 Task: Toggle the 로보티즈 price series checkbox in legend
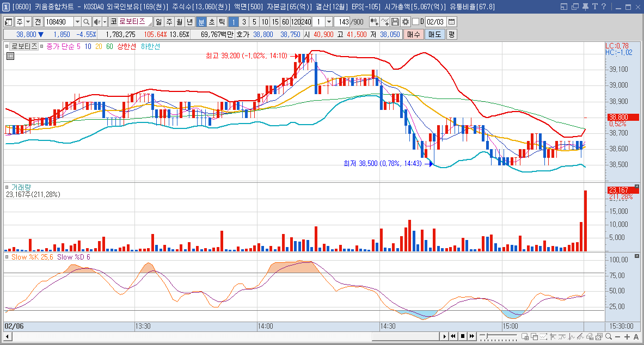coord(7,46)
